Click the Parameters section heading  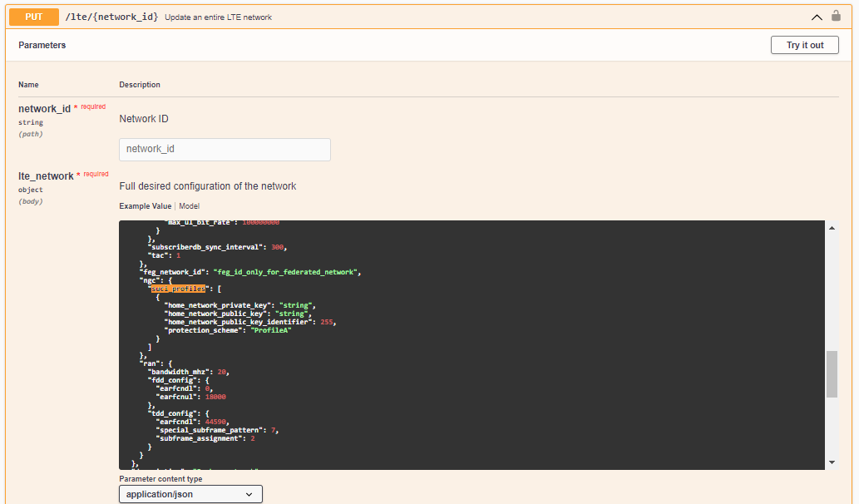42,45
